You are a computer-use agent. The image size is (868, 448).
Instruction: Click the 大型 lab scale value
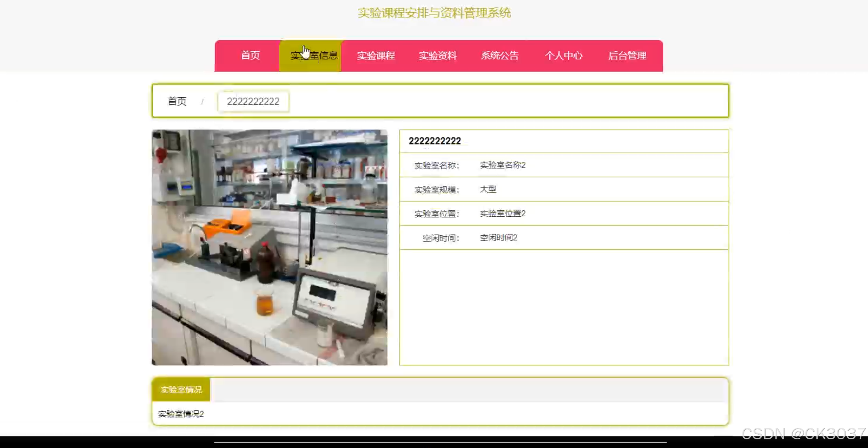click(x=488, y=189)
